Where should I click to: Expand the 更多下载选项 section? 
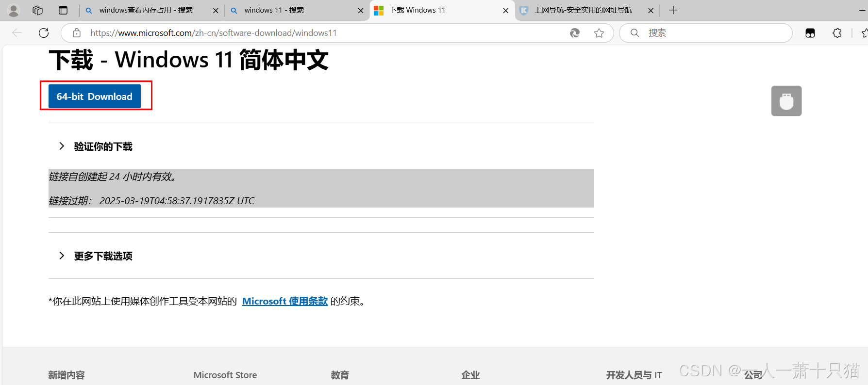[x=96, y=256]
